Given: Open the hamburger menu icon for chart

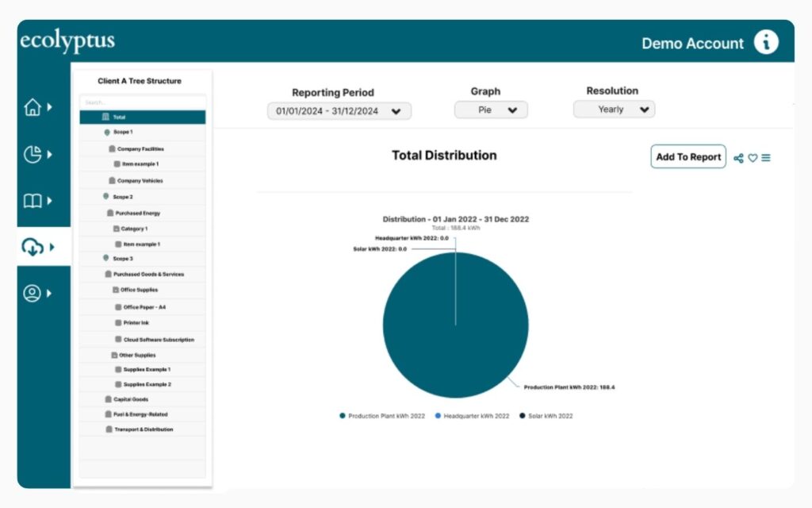Looking at the screenshot, I should pos(766,158).
